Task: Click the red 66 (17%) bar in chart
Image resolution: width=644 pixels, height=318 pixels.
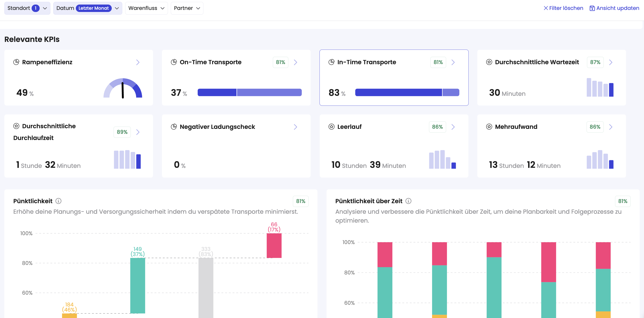Action: [x=274, y=245]
